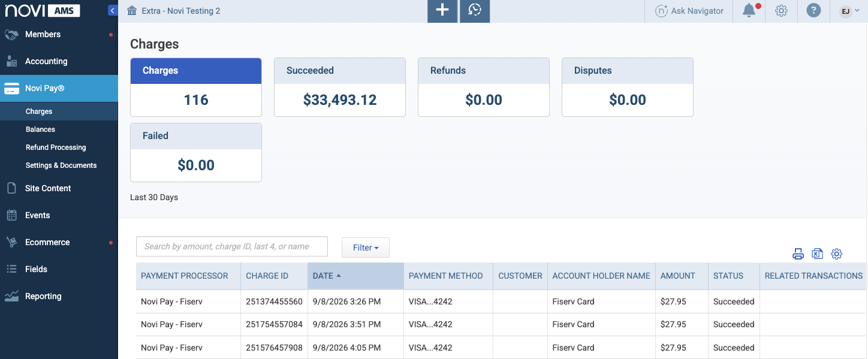Click charge ID 251576457908

point(274,348)
